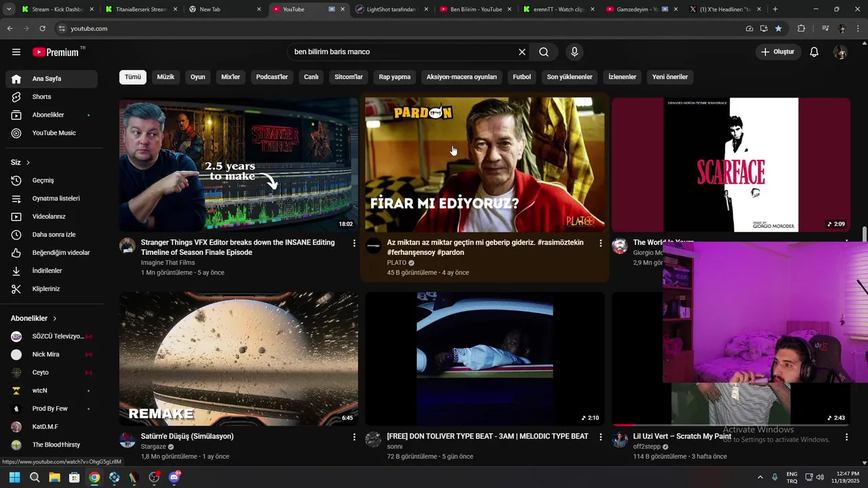
Task: Open File Explorer from Windows taskbar
Action: (x=54, y=477)
